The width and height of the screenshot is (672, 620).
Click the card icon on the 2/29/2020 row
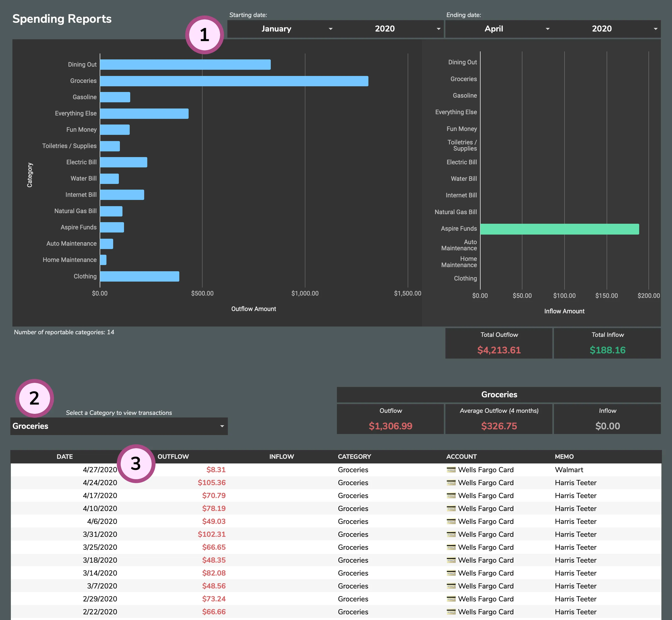451,599
